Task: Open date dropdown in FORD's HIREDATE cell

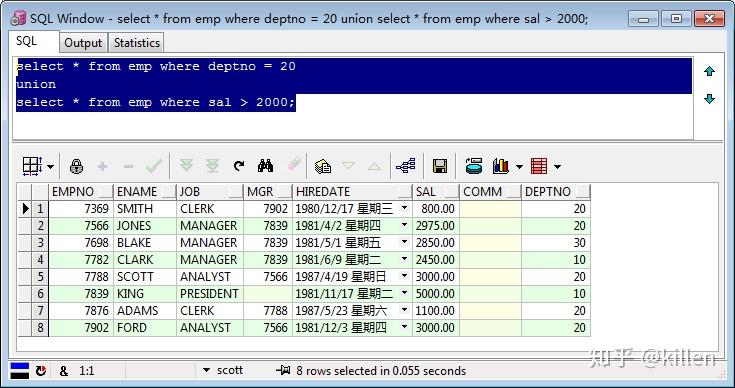Action: point(404,327)
